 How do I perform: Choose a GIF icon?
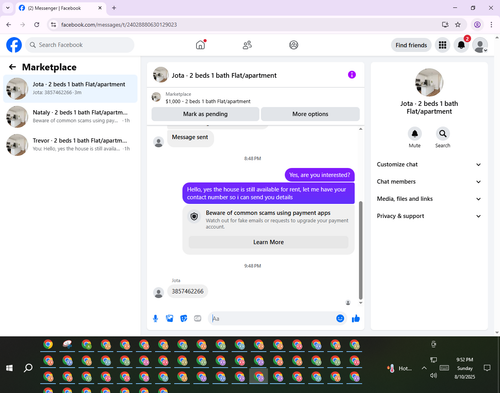[x=198, y=319]
